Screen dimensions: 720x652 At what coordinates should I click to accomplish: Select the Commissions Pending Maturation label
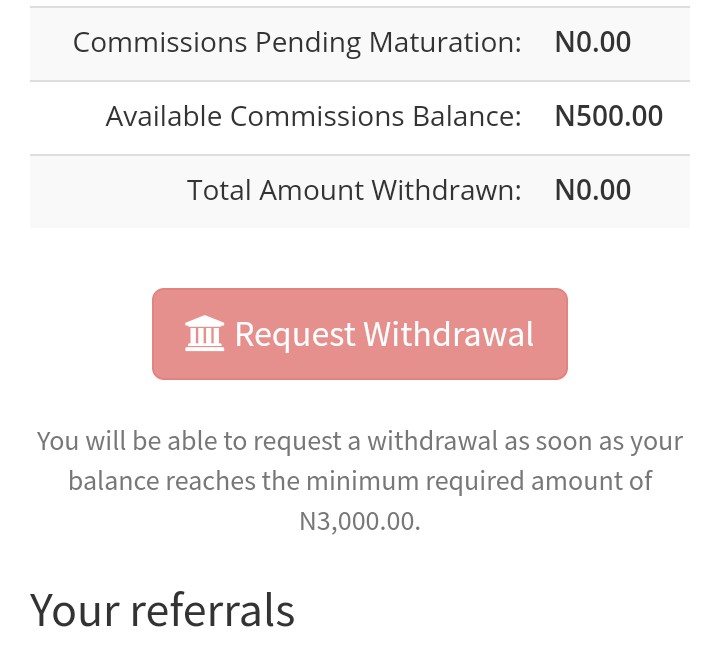(x=297, y=42)
